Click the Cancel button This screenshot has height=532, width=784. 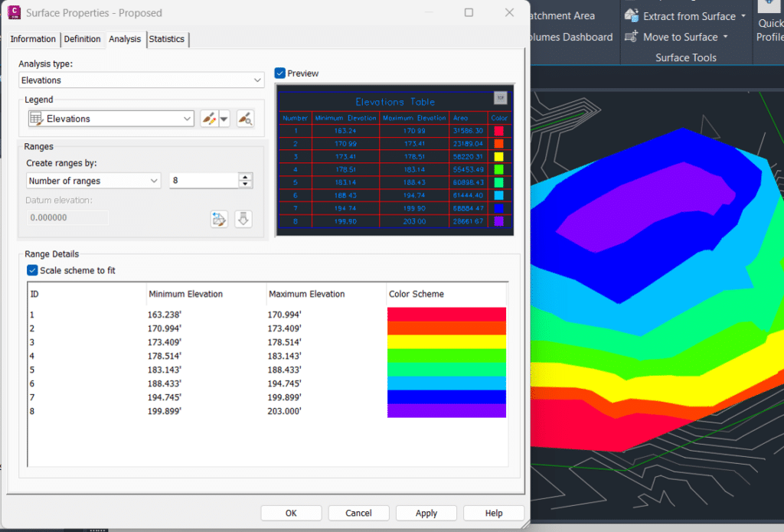click(358, 513)
